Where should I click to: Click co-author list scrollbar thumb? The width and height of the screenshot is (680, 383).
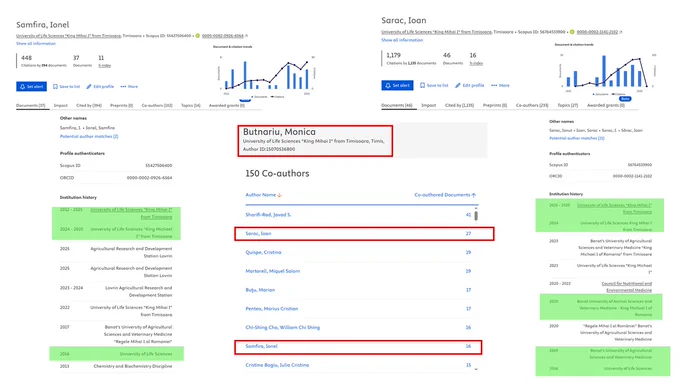tap(476, 215)
